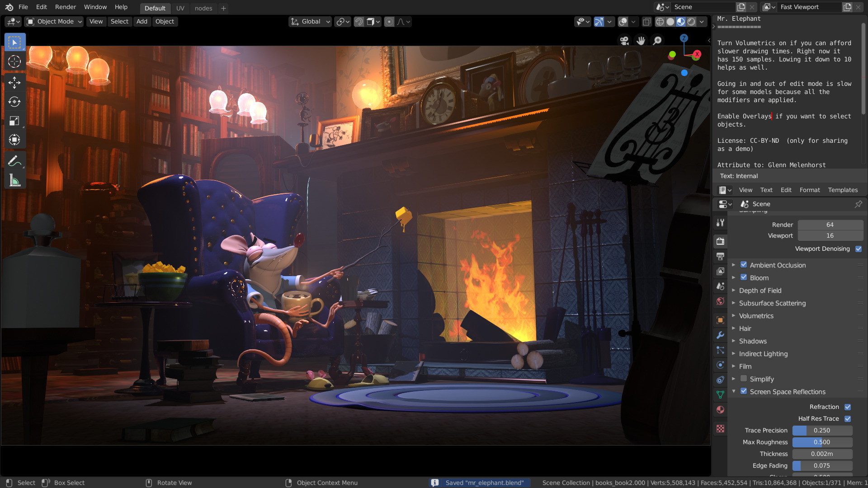
Task: Click the Add menu button
Action: (x=142, y=22)
